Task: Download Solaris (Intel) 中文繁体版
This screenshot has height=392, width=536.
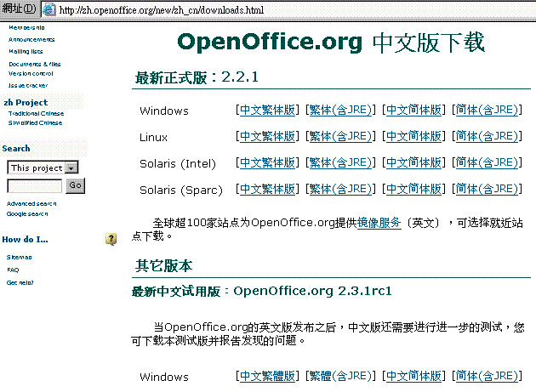Action: (x=267, y=162)
